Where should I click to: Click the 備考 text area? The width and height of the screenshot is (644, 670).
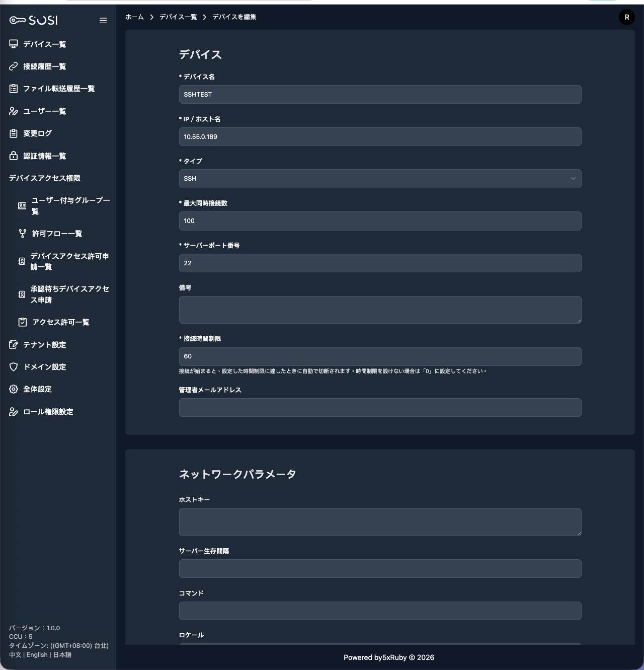click(380, 310)
